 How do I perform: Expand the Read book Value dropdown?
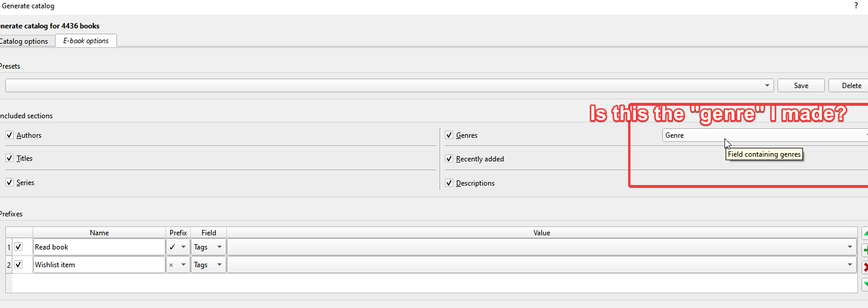(x=850, y=247)
